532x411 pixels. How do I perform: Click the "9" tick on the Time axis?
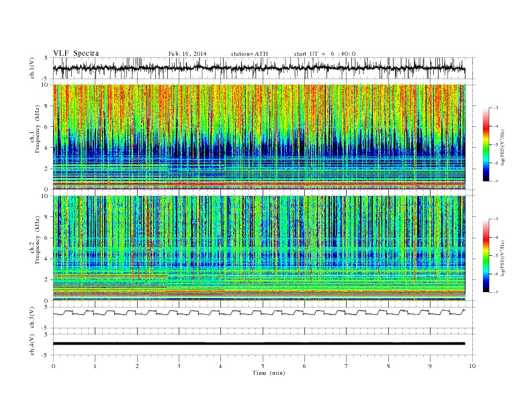pyautogui.click(x=430, y=366)
